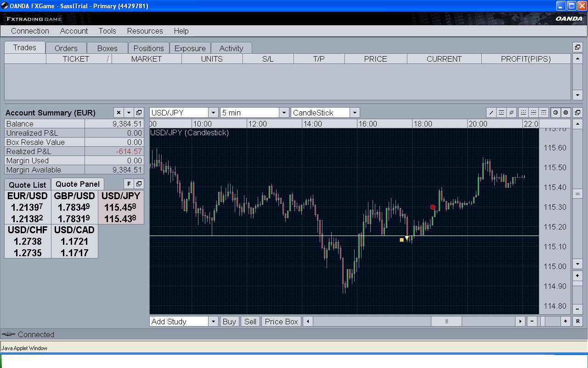Screen dimensions: 588x368
Task: Select the USD/JPY quote tile
Action: coord(121,207)
